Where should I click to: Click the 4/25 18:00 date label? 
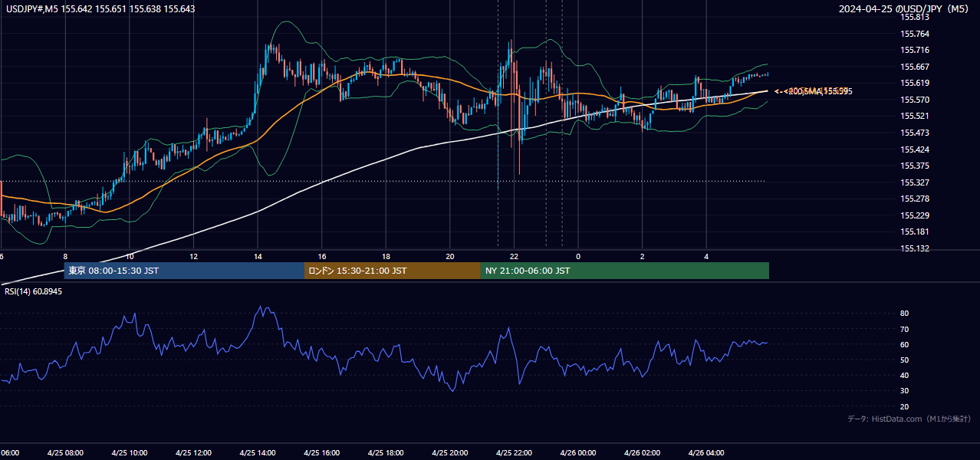386,452
